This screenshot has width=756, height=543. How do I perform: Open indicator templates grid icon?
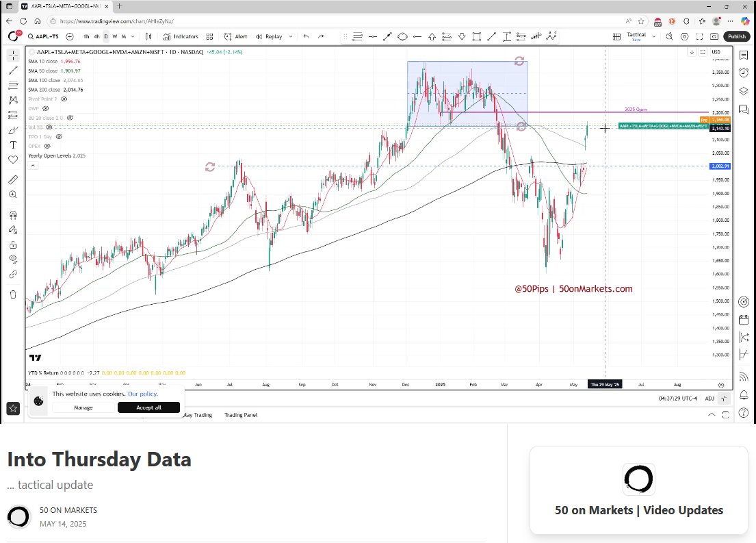click(210, 37)
